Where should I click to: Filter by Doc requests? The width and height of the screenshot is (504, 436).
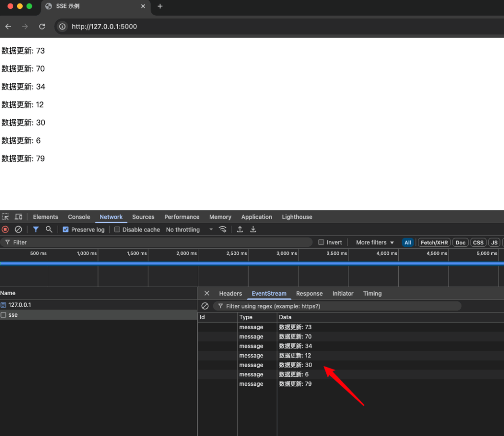460,242
